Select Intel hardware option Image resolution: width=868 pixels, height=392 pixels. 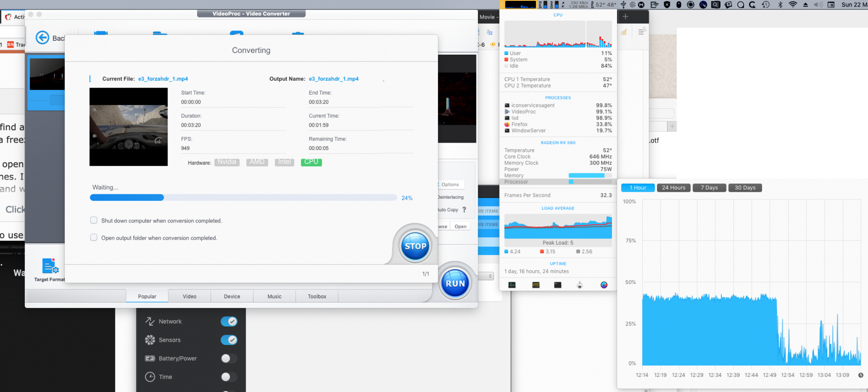click(x=284, y=162)
